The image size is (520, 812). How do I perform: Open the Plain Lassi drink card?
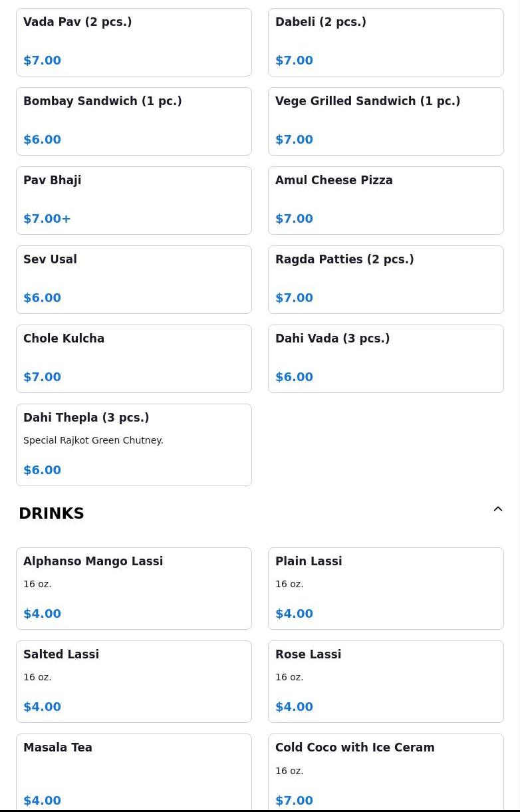pyautogui.click(x=386, y=588)
